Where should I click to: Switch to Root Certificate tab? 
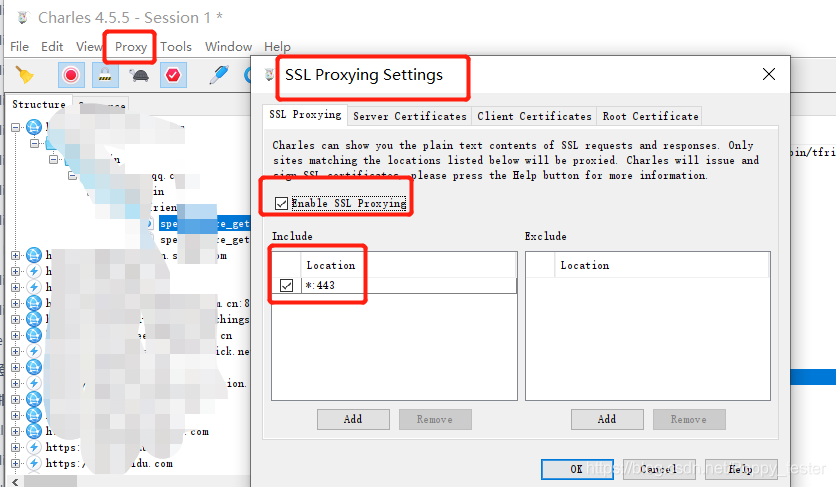pyautogui.click(x=650, y=116)
